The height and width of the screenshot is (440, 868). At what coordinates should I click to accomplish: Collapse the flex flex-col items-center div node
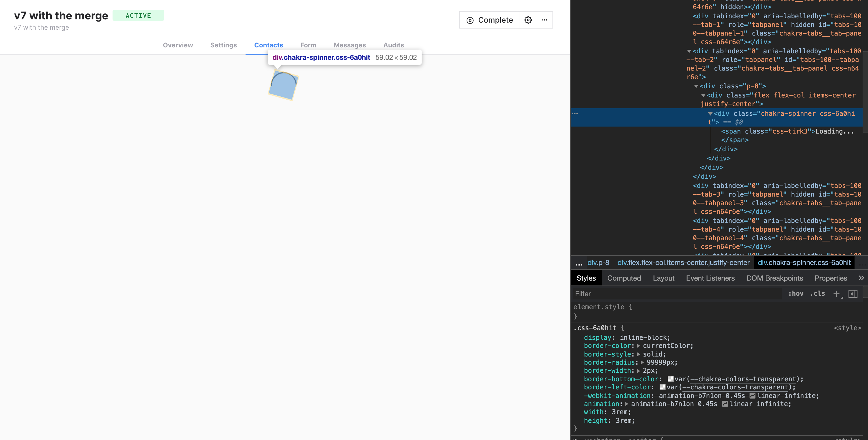pos(703,95)
